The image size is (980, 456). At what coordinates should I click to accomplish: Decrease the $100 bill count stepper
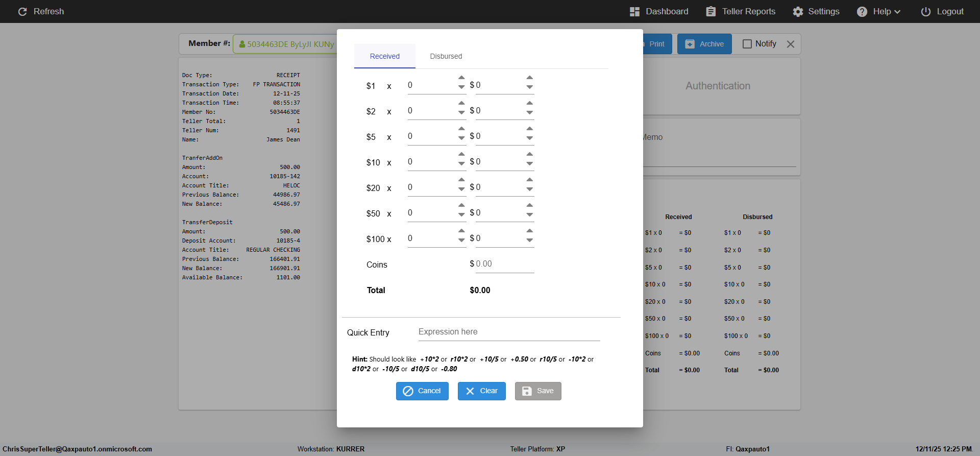[461, 240]
